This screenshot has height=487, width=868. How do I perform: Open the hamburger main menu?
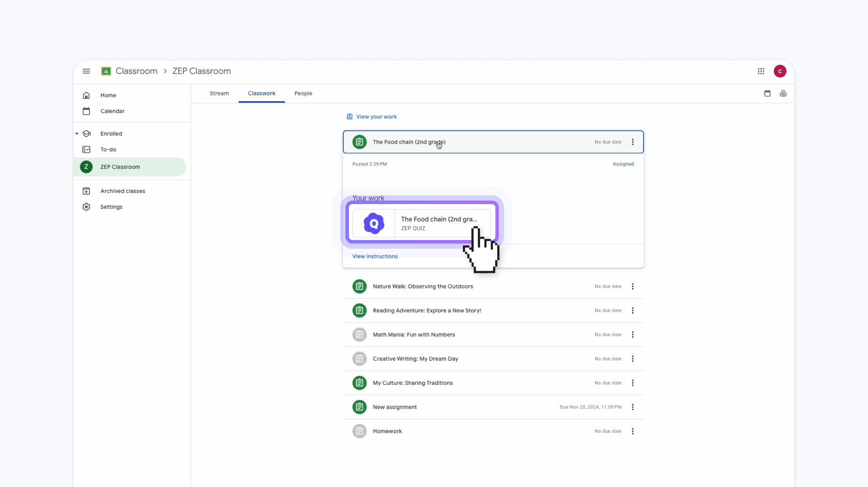point(86,71)
